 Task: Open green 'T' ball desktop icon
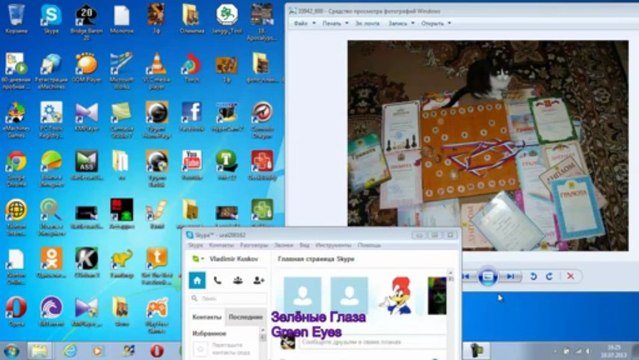pos(227,165)
